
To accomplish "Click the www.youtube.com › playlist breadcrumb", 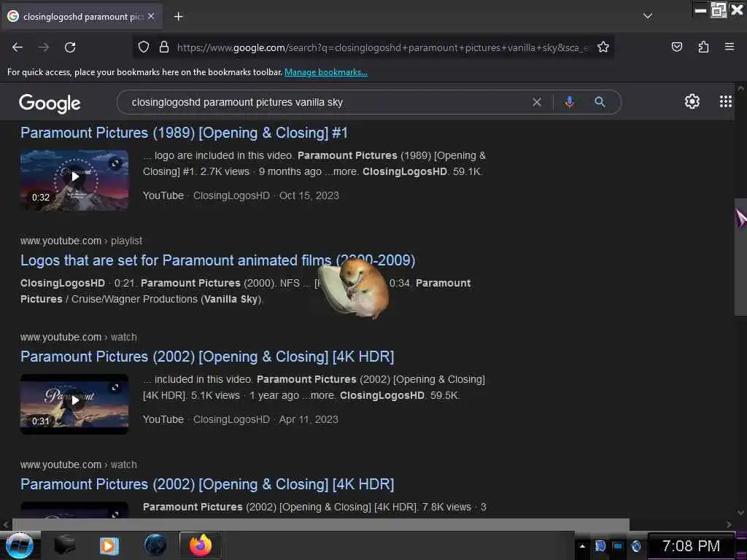I will [x=81, y=241].
